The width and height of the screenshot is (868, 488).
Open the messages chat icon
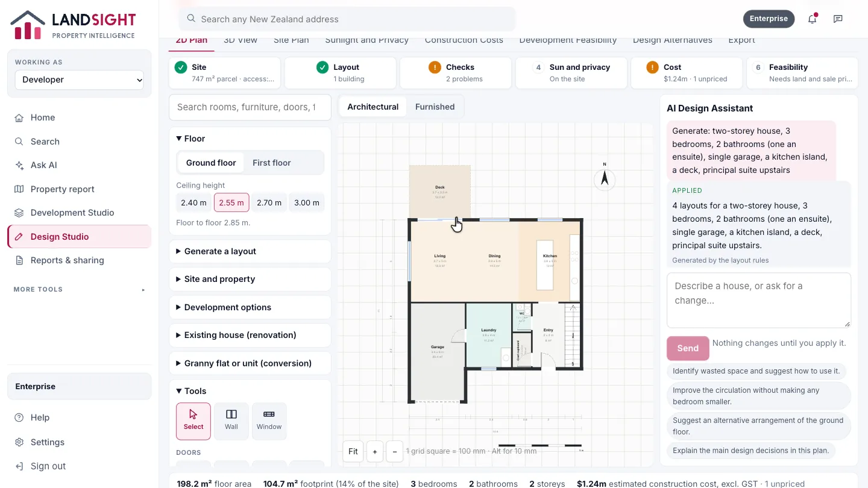coord(838,19)
